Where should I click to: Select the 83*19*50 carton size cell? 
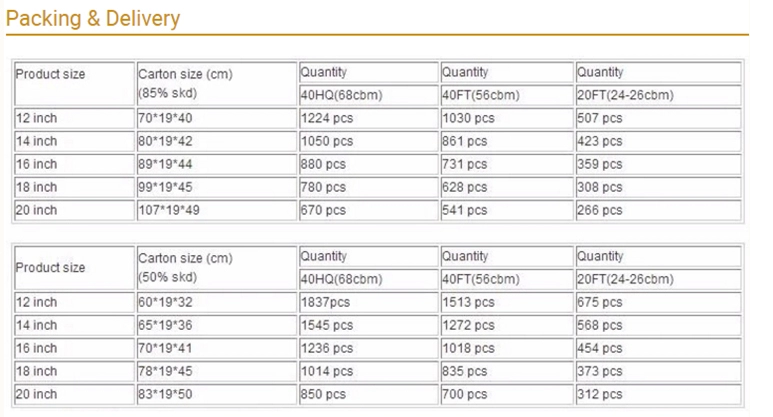point(164,394)
